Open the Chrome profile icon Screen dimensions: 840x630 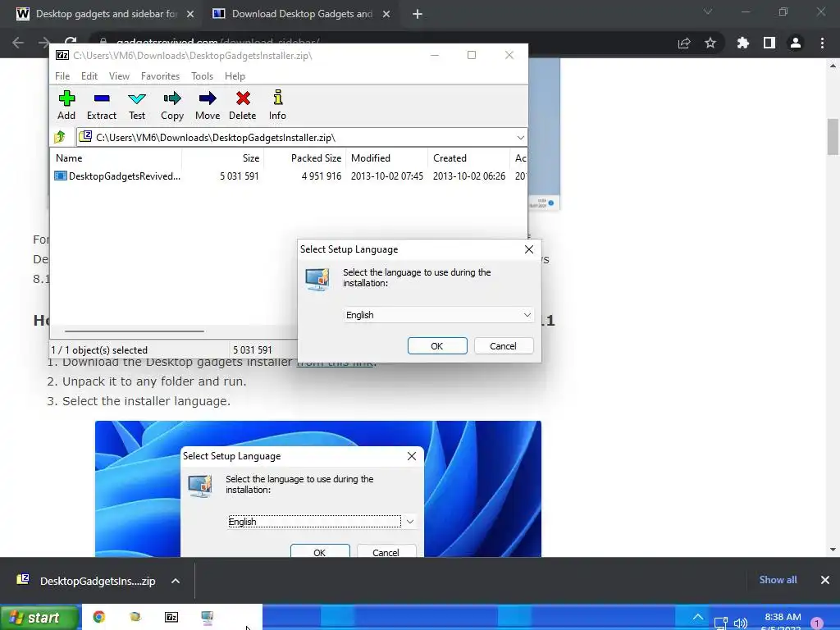coord(796,43)
